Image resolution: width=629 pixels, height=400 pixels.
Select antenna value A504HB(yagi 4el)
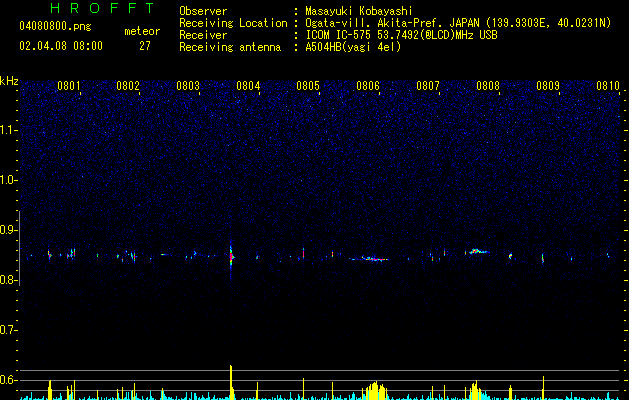[x=353, y=47]
